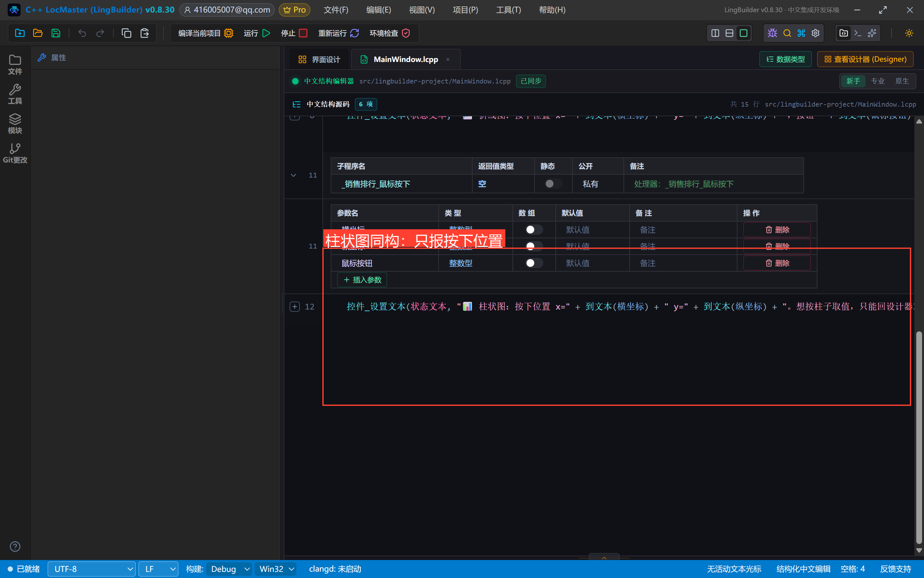Image resolution: width=924 pixels, height=578 pixels.
Task: Toggle array switch for 鼠标按钮 parameter
Action: tap(534, 263)
